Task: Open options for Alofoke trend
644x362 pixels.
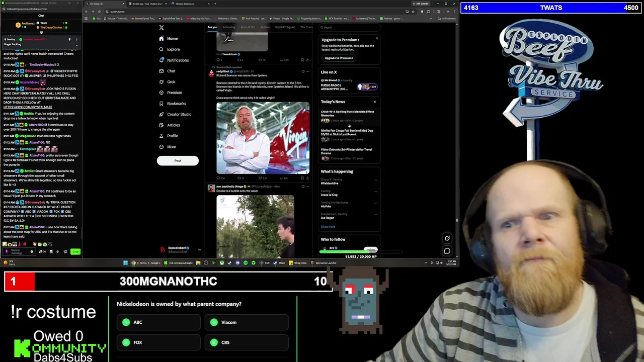Action: [x=375, y=203]
